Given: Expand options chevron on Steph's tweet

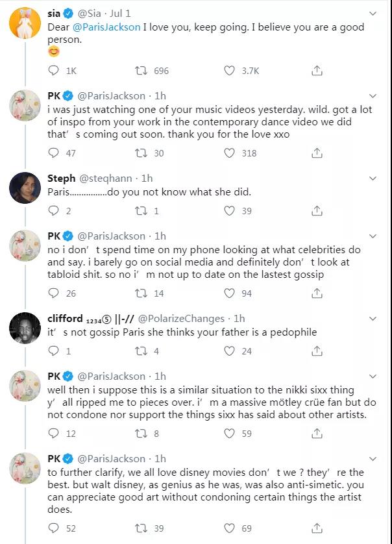Looking at the screenshot, I should [372, 178].
